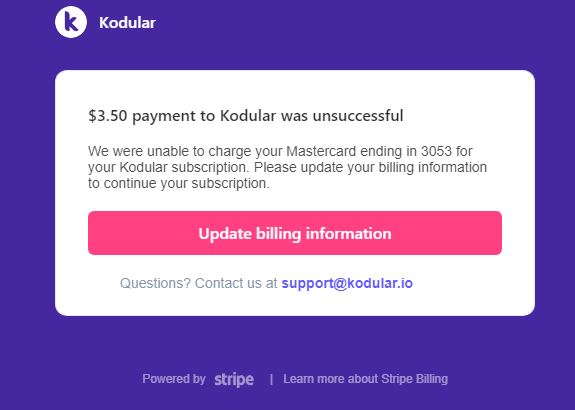This screenshot has height=410, width=575.
Task: Click the card ending number 3053
Action: pos(436,151)
